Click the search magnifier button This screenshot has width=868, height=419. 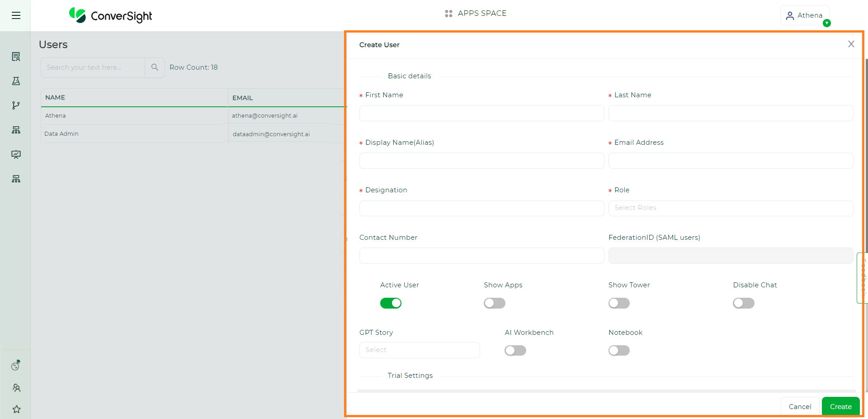155,67
